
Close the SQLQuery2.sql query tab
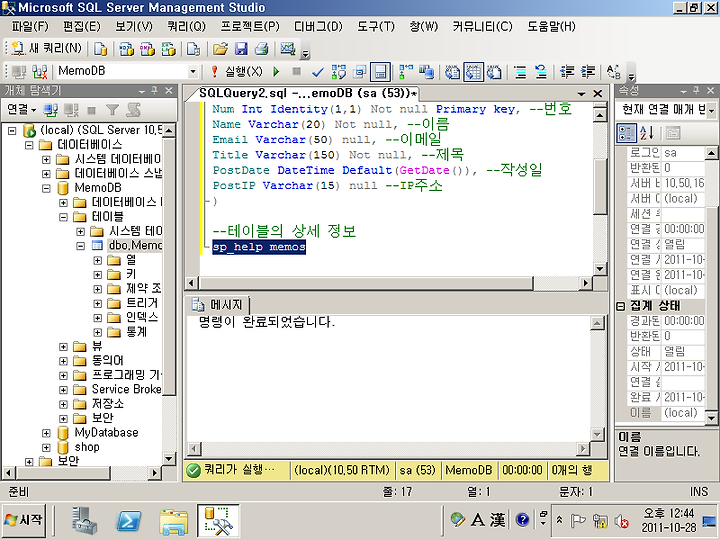[597, 94]
